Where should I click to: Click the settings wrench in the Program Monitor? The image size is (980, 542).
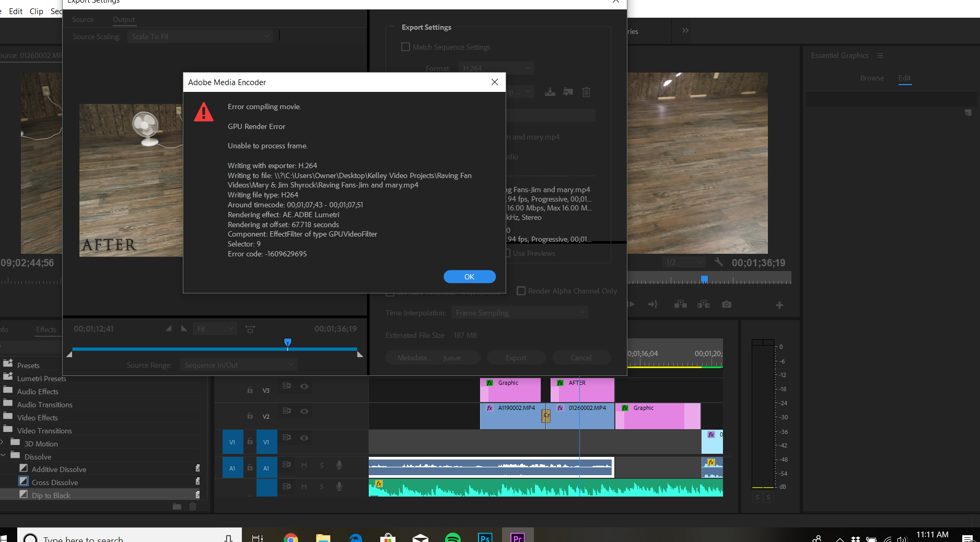[x=718, y=262]
